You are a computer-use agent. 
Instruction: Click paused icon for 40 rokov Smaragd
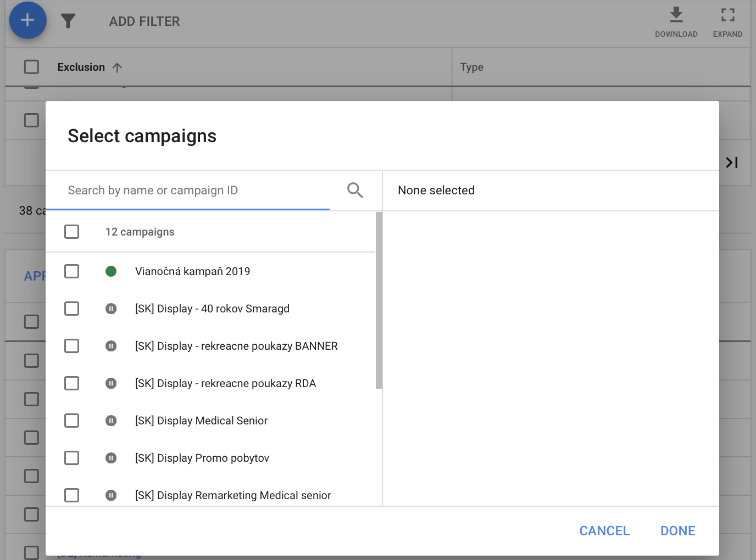[x=111, y=309]
